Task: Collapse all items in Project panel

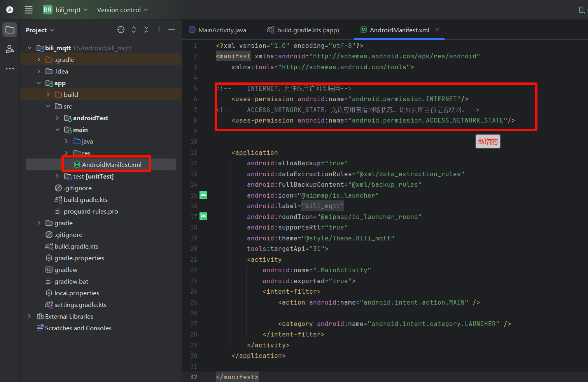Action: point(146,30)
